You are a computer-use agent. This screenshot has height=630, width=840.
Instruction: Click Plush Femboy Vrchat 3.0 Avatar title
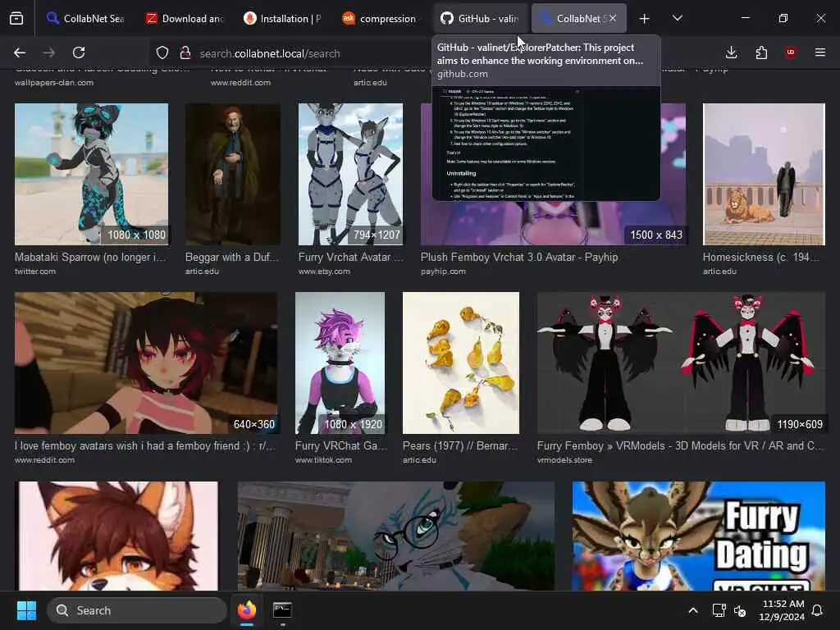point(519,257)
